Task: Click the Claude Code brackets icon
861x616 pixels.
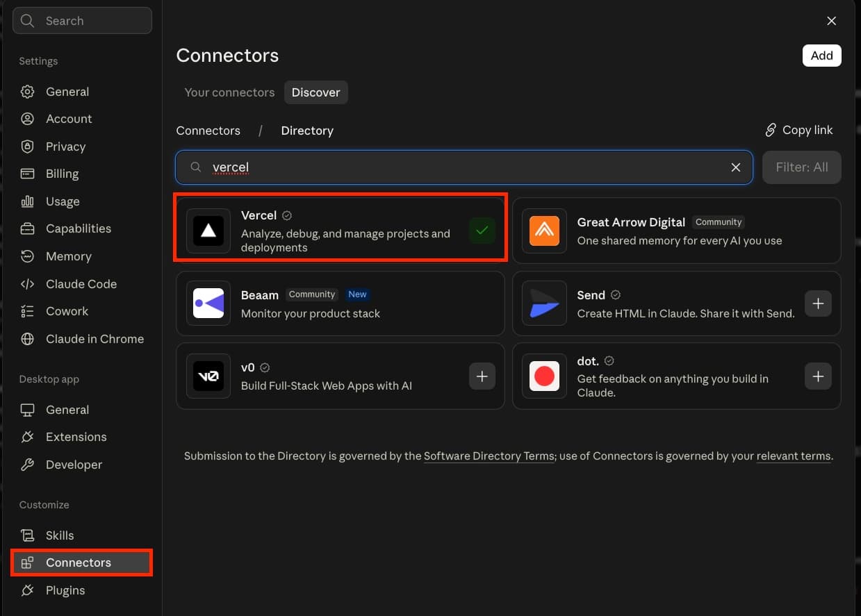Action: click(x=27, y=284)
